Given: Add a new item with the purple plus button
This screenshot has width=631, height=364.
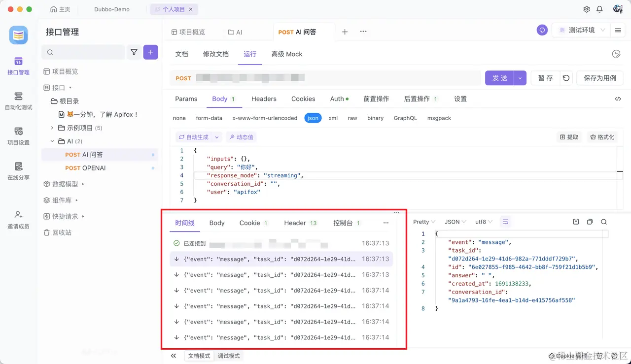Looking at the screenshot, I should point(151,52).
